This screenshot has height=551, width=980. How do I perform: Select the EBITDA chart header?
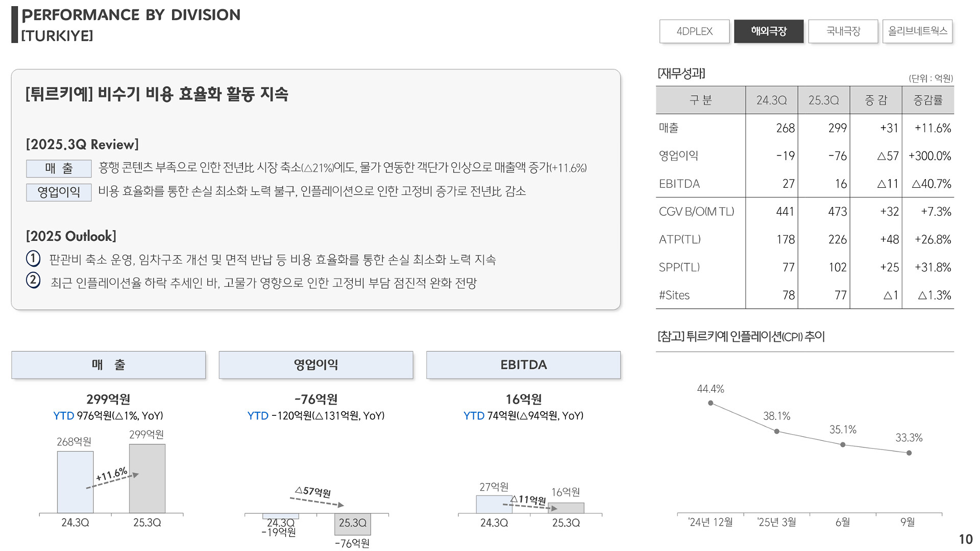523,365
